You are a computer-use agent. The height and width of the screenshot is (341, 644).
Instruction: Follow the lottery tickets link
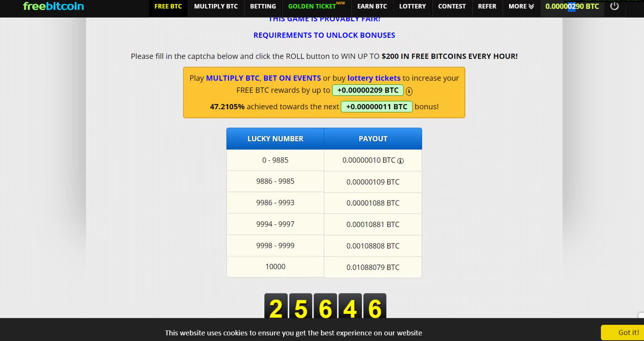click(x=374, y=78)
